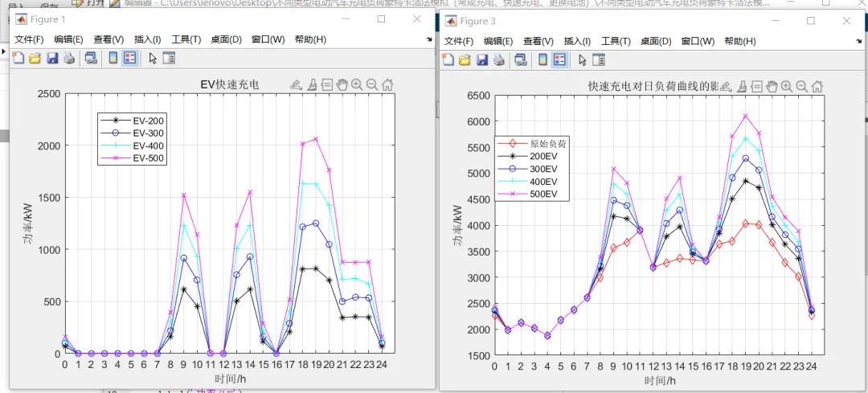Select the EV快速充电 plot title
Screen dimensions: 868x393
click(x=230, y=84)
